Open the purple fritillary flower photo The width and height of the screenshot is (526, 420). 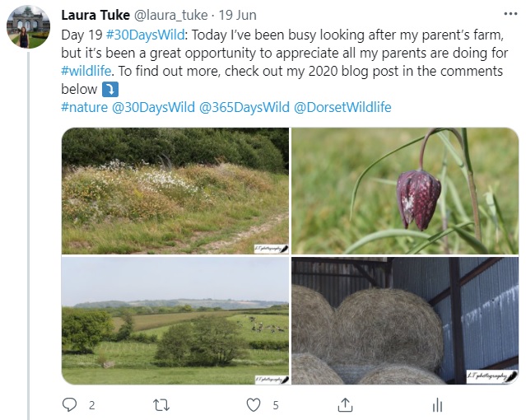[x=405, y=190]
